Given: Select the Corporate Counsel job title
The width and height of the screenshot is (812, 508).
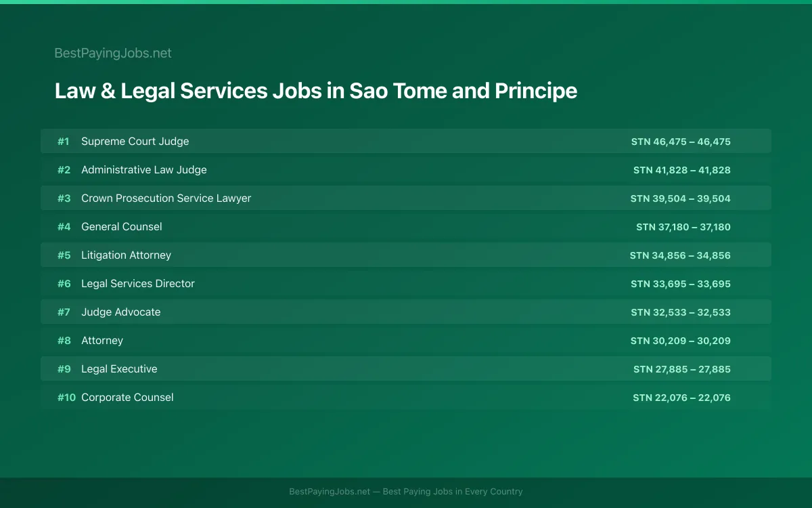Looking at the screenshot, I should (127, 398).
